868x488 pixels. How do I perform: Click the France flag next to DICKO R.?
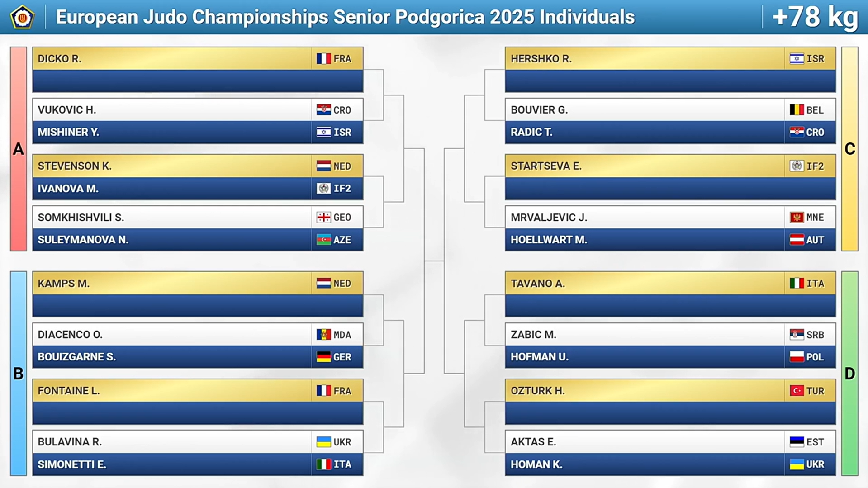coord(323,59)
